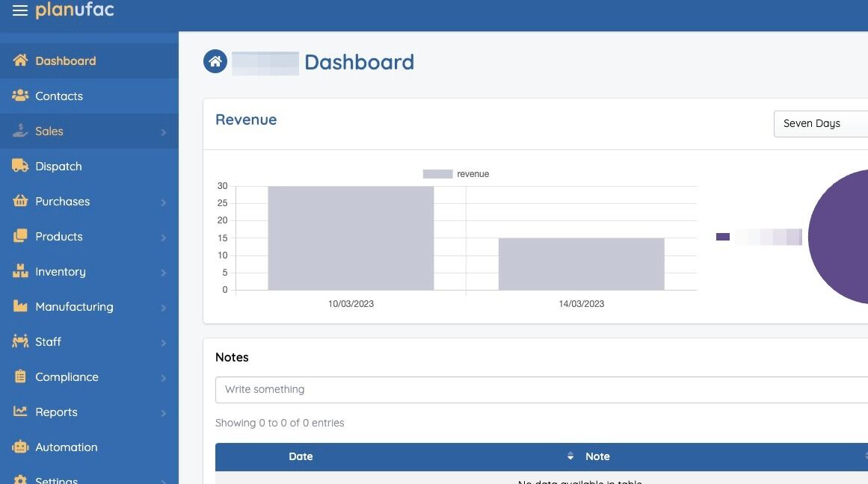Expand the Sales submenu chevron
This screenshot has height=484, width=868.
tap(163, 132)
